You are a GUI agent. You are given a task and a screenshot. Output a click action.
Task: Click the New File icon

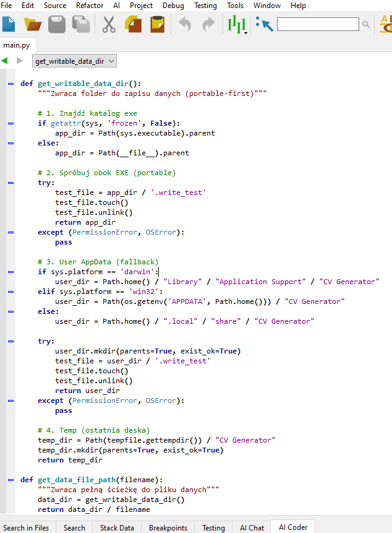click(x=9, y=25)
